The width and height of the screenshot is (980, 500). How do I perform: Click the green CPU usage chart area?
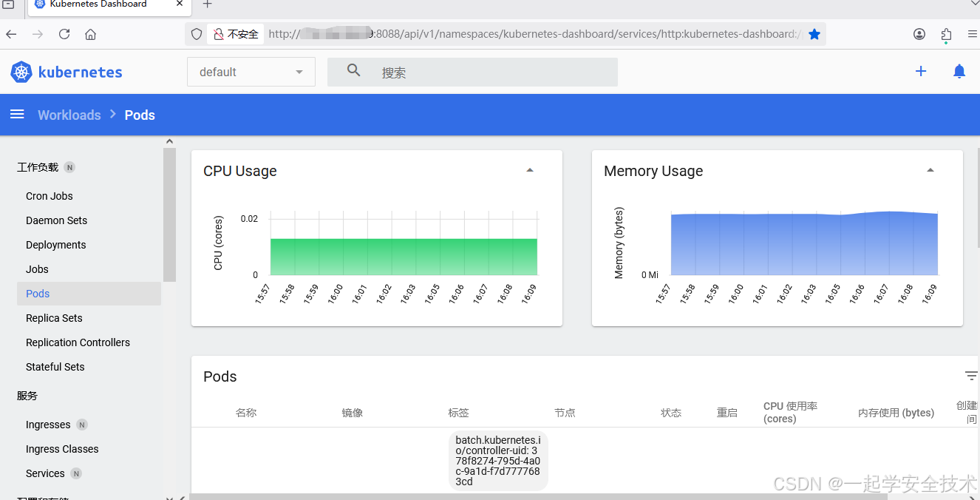pyautogui.click(x=404, y=257)
